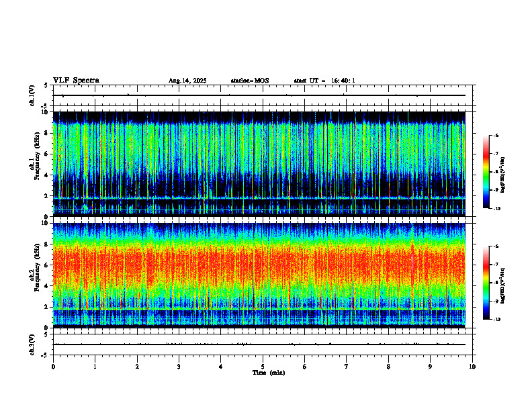Click the "ch.1(V)" waveform axis label

click(32, 95)
